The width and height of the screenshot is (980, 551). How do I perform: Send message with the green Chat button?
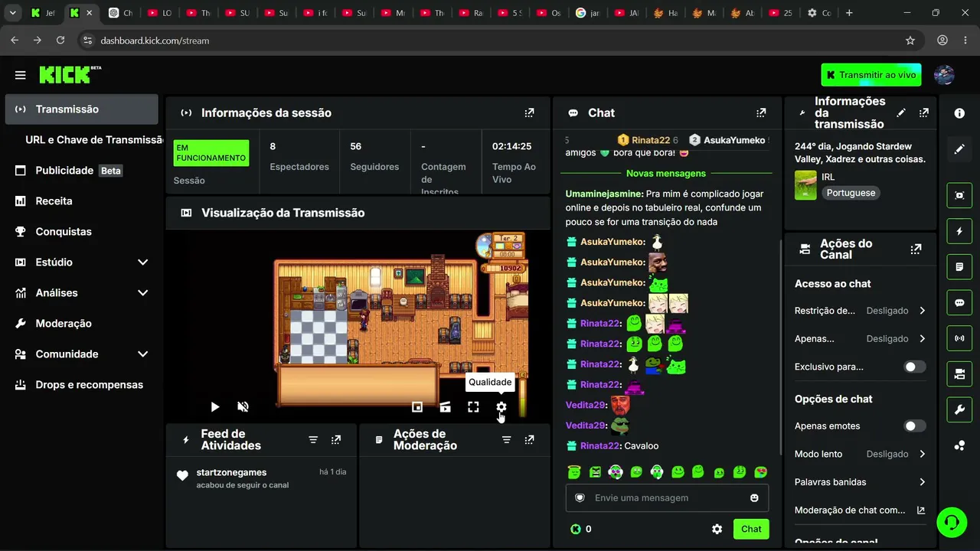click(751, 529)
